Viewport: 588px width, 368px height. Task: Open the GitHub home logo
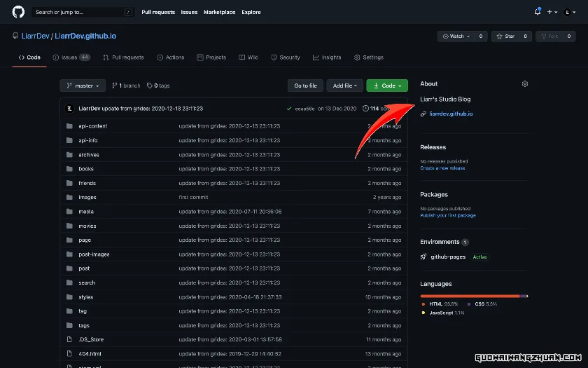(x=18, y=12)
